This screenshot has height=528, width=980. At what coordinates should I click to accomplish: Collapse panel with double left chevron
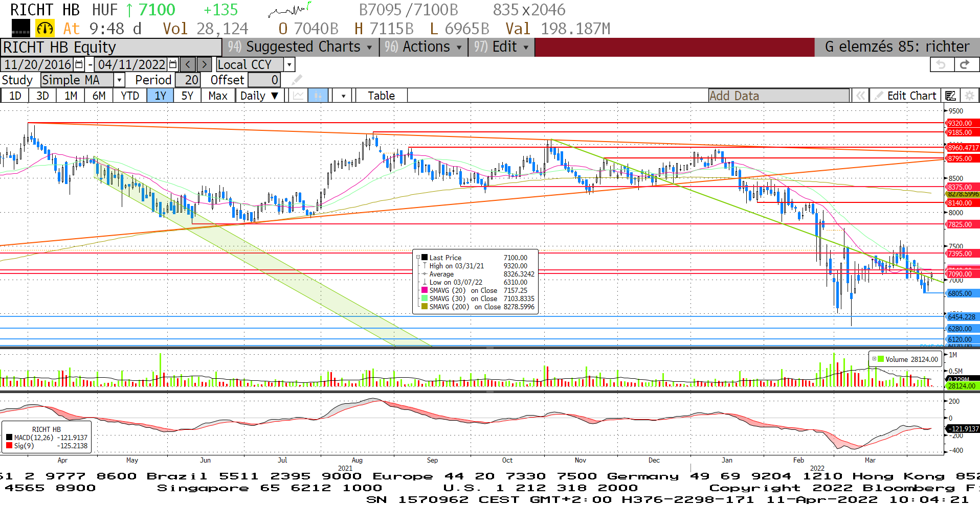(x=861, y=96)
